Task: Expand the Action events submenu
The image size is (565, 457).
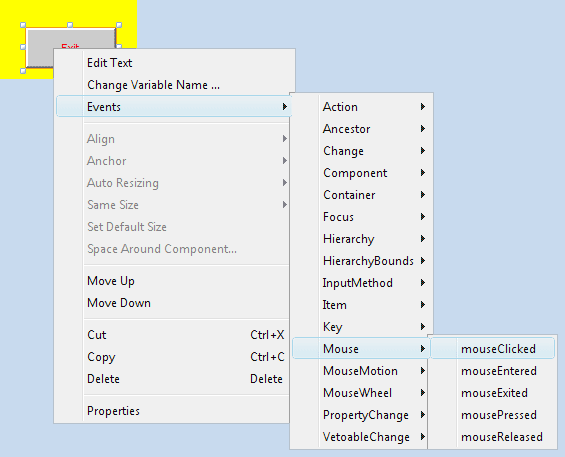Action: click(x=361, y=107)
